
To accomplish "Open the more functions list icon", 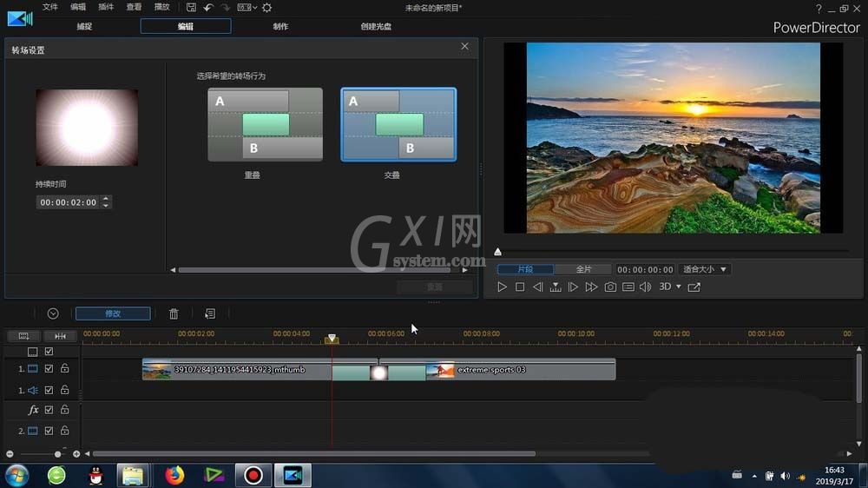I will click(210, 313).
